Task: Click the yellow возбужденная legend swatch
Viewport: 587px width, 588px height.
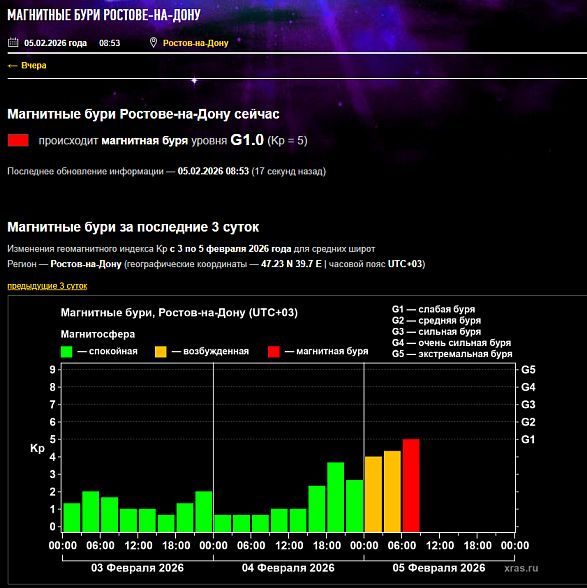Action: (161, 351)
